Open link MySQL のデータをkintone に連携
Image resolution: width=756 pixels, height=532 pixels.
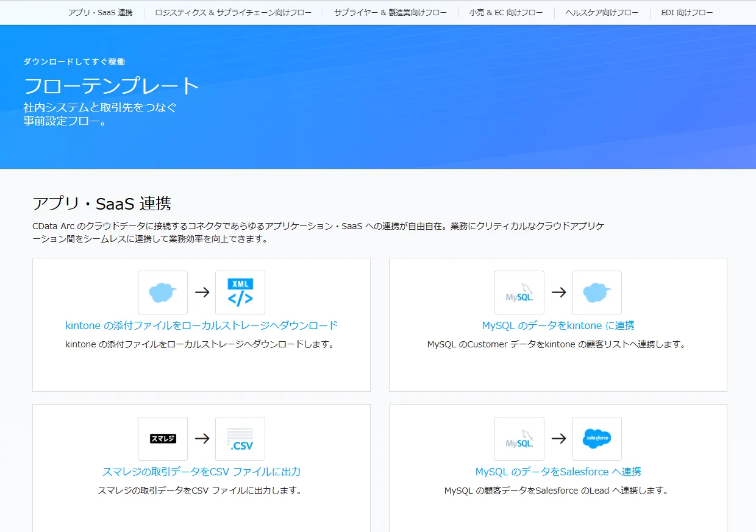point(558,325)
